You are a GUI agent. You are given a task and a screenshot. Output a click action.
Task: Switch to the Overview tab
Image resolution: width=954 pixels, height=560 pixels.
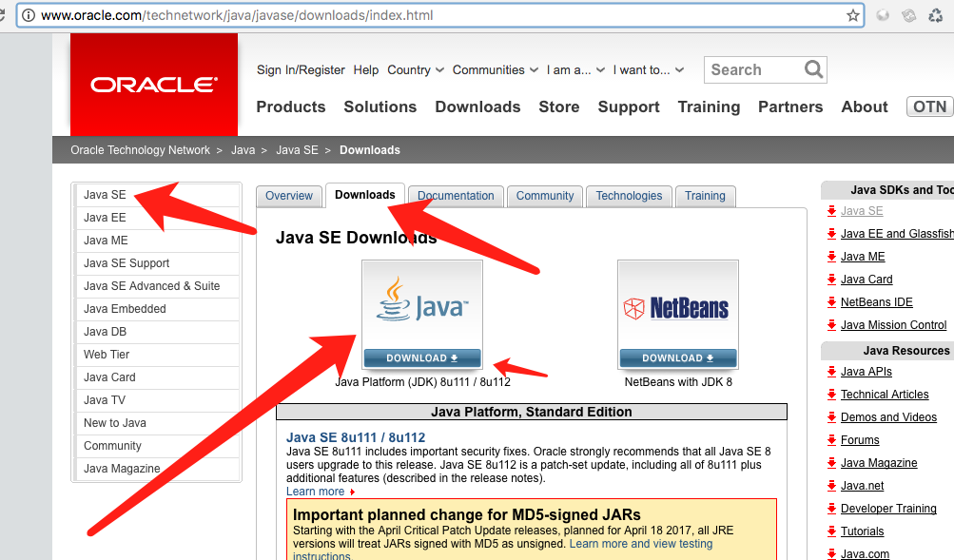[289, 196]
